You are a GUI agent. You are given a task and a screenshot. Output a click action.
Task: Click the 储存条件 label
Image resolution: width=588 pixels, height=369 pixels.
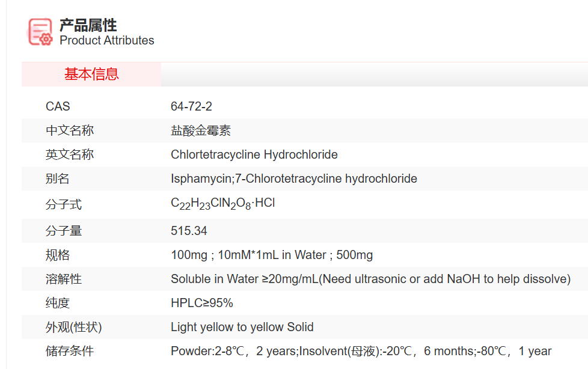(70, 351)
